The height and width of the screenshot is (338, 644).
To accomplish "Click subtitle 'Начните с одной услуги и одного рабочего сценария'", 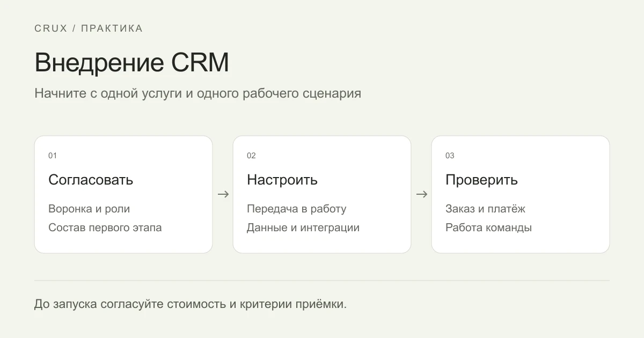I will (x=198, y=93).
